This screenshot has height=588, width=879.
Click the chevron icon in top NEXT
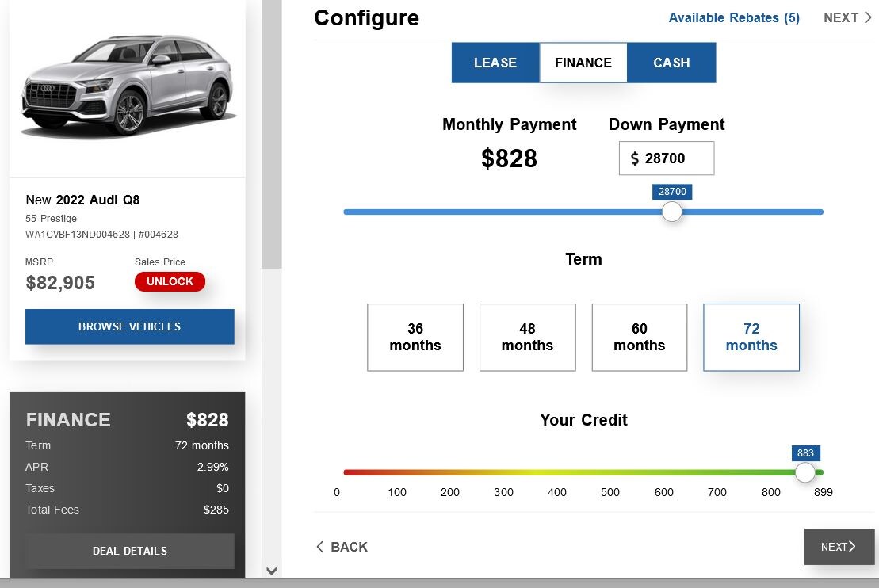click(x=868, y=17)
